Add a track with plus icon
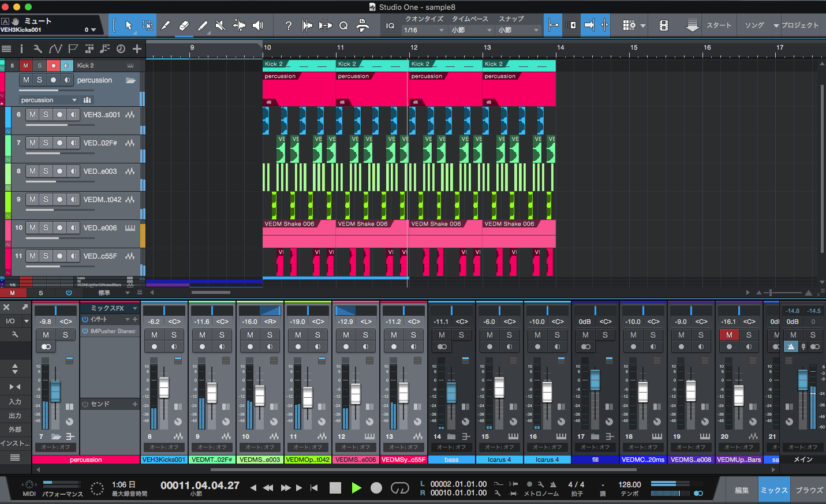 point(137,49)
